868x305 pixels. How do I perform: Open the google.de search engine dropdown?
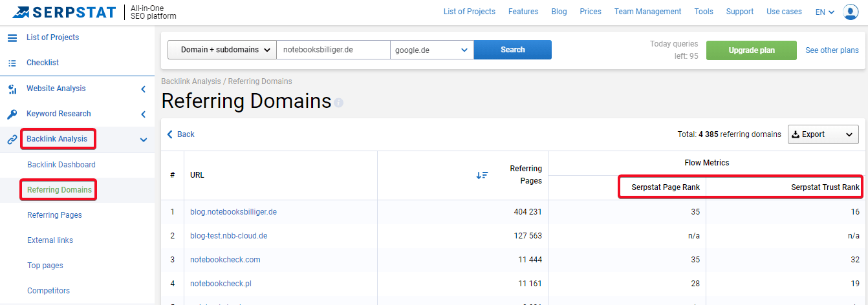pos(432,50)
